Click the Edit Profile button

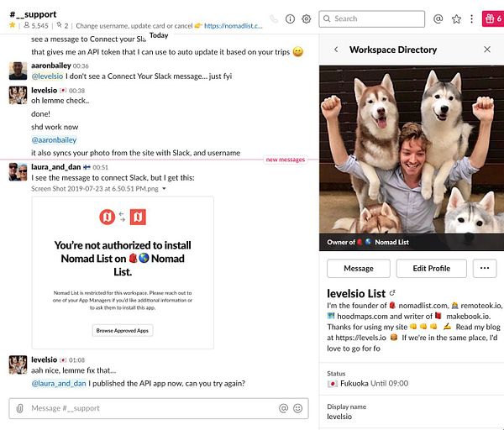(x=431, y=269)
